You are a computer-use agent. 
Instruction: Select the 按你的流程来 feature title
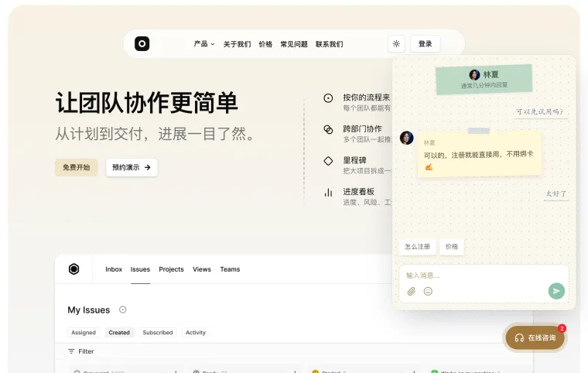pos(367,98)
